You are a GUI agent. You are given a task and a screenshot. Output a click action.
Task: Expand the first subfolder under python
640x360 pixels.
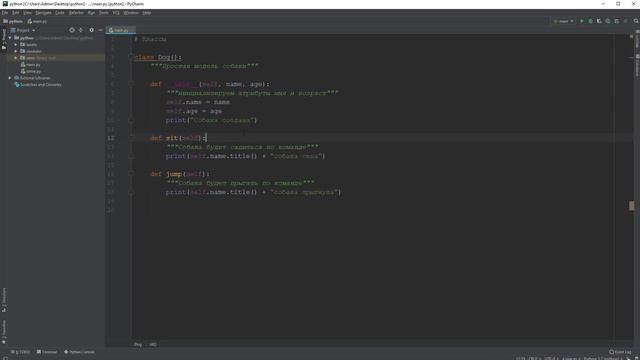point(16,44)
